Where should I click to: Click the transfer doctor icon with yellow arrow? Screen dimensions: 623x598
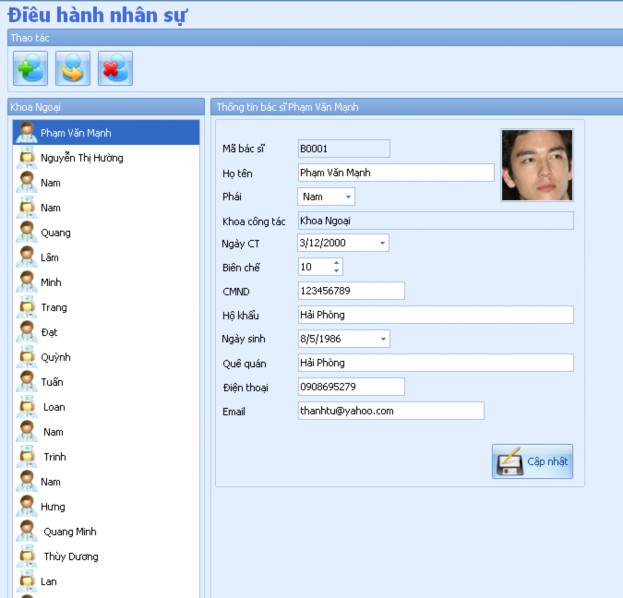pyautogui.click(x=73, y=68)
